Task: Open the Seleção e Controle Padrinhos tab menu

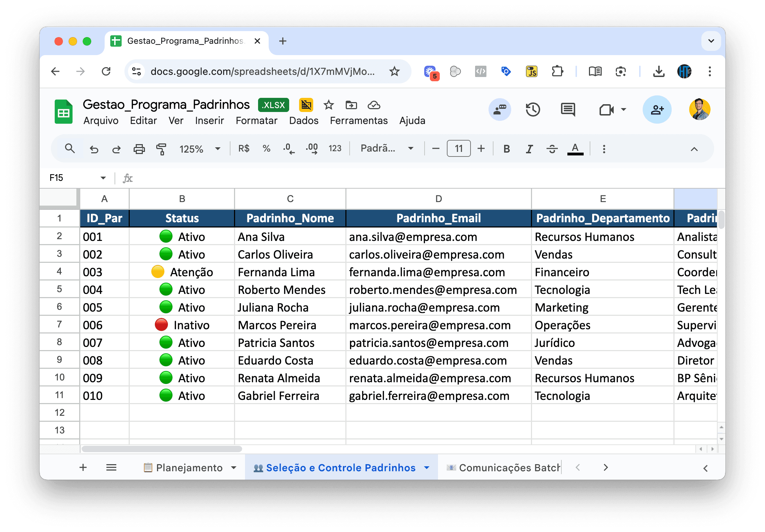Action: pyautogui.click(x=425, y=467)
